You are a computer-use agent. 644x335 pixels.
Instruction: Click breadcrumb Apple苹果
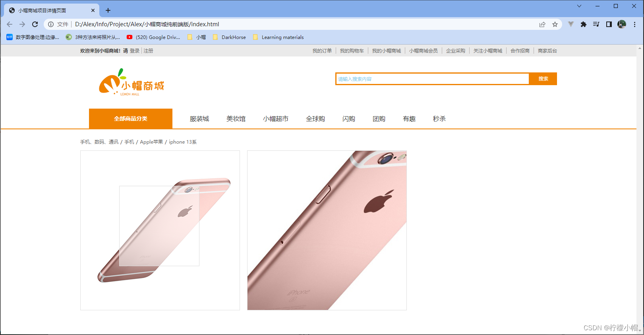click(151, 142)
